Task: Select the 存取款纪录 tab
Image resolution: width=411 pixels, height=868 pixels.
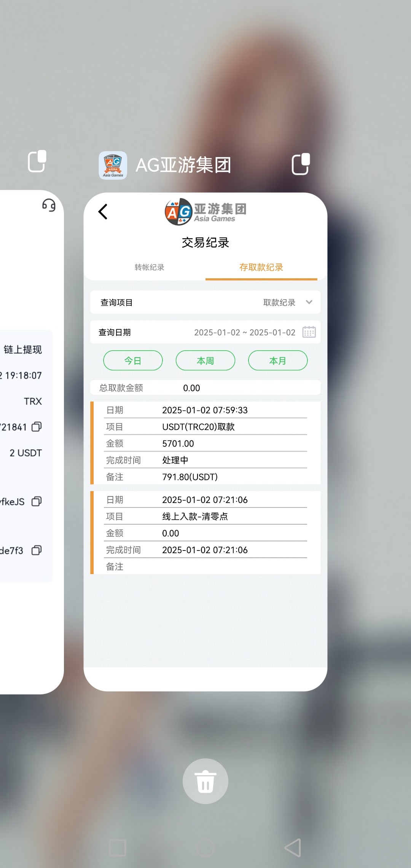Action: (x=261, y=267)
